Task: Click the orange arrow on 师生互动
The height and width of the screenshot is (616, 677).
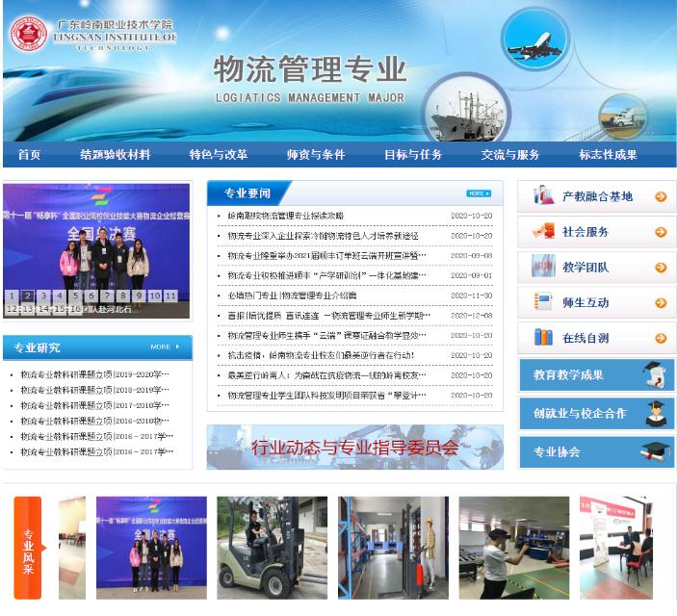Action: (661, 302)
